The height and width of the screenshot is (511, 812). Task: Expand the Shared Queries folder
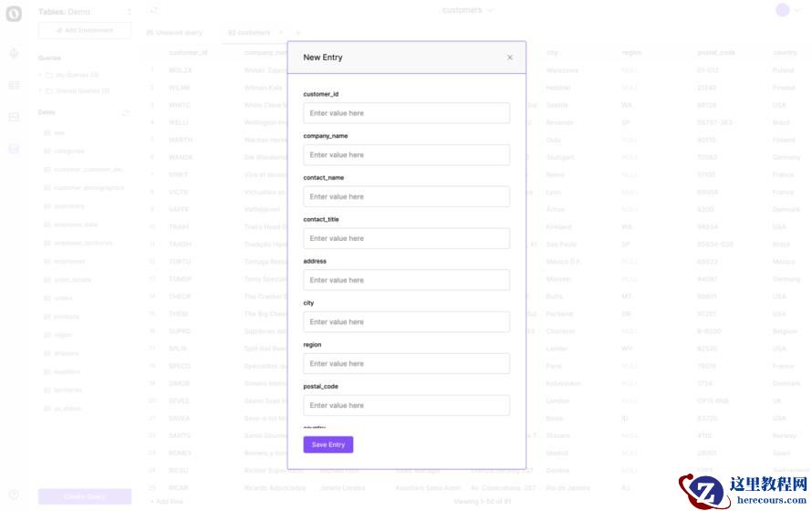(40, 90)
